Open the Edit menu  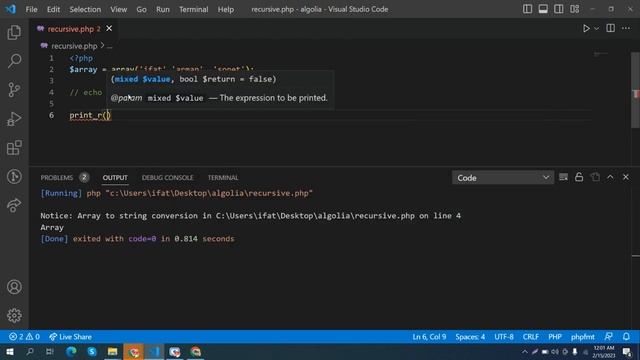point(53,9)
